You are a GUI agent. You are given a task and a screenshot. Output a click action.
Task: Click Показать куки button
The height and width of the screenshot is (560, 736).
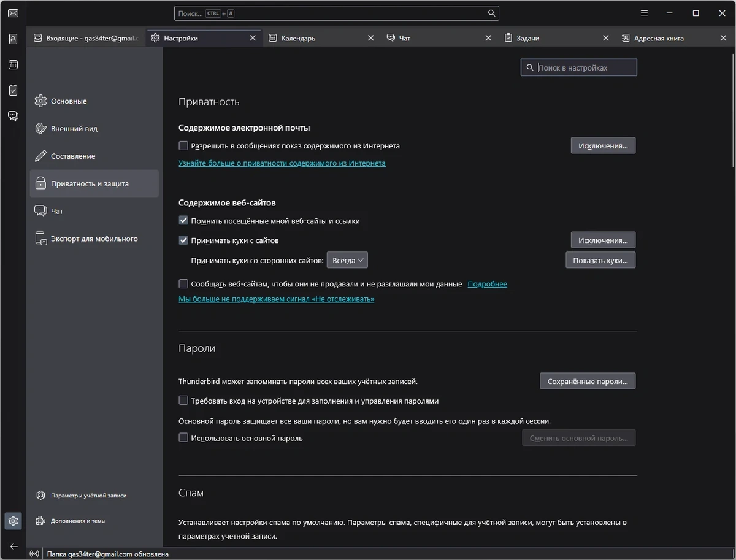600,260
